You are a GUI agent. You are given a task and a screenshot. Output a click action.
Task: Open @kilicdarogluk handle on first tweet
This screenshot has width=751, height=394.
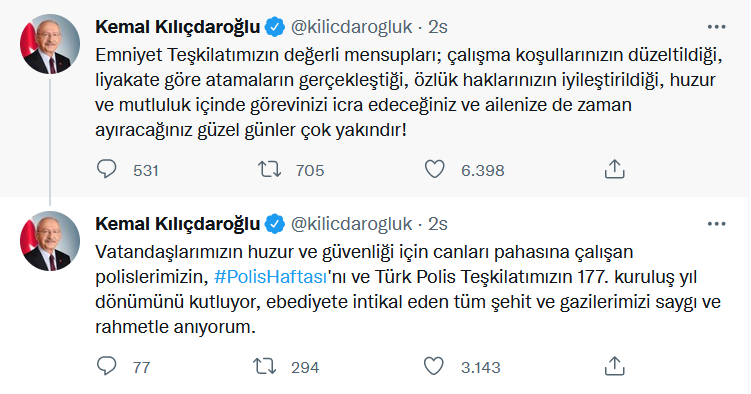(x=352, y=27)
